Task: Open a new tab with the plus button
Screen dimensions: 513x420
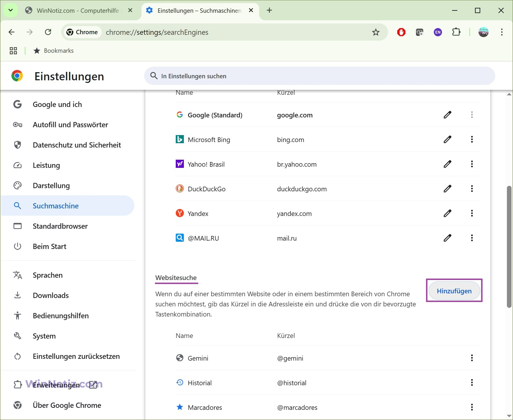Action: coord(269,10)
